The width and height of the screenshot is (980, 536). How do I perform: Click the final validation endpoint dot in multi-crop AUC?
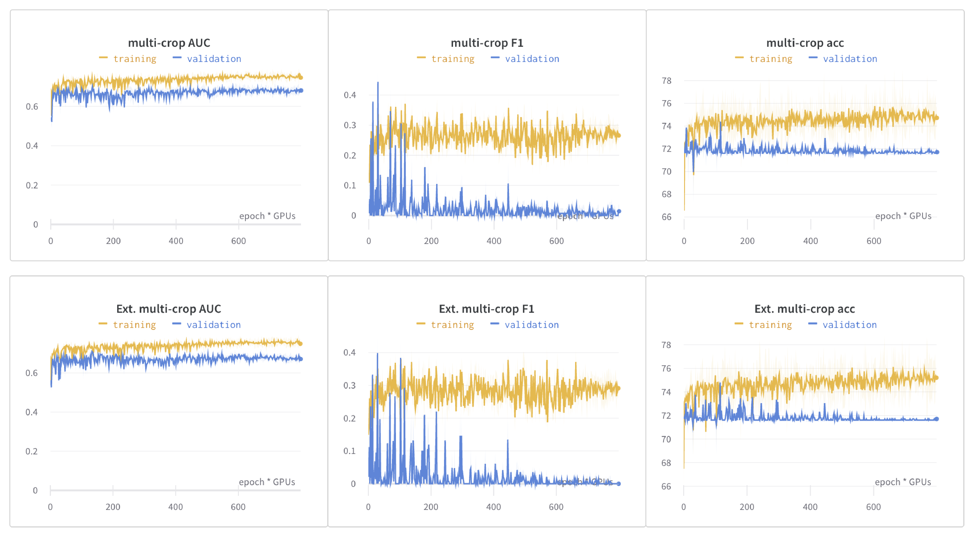[301, 91]
